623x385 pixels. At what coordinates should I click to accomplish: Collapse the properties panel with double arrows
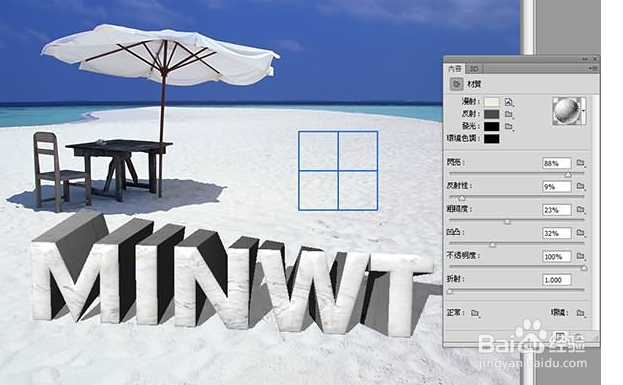(585, 59)
